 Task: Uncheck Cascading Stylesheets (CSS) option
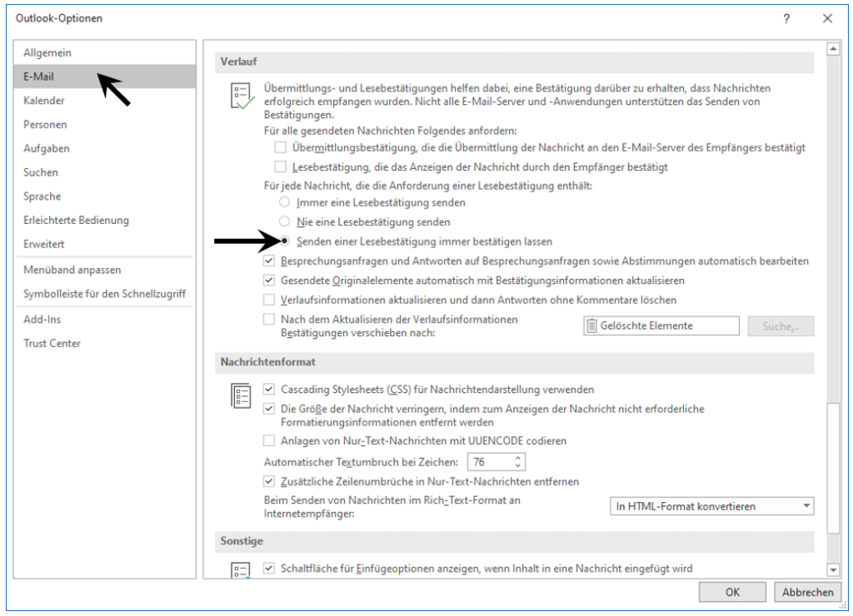coord(269,390)
